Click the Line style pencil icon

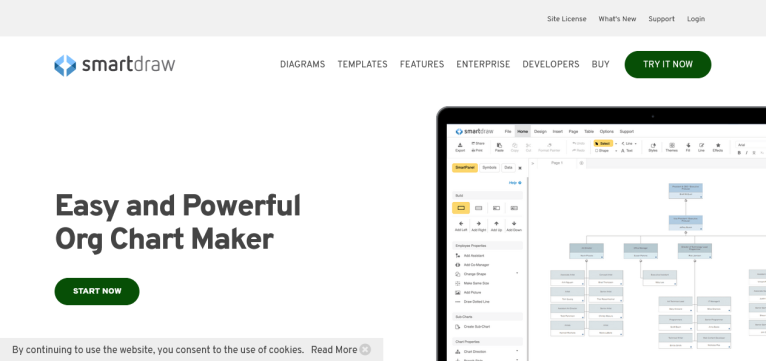(x=702, y=147)
